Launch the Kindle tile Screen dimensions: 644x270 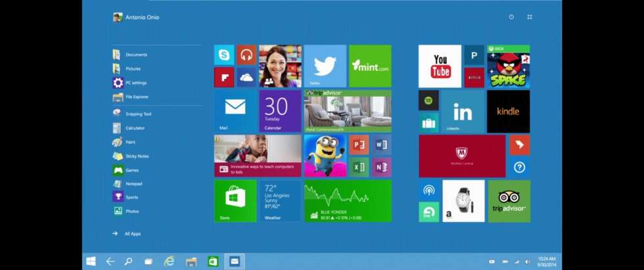(x=509, y=111)
